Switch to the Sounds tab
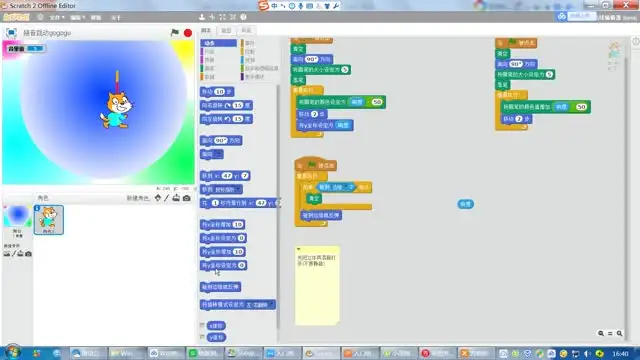This screenshot has width=640, height=360. click(x=246, y=31)
